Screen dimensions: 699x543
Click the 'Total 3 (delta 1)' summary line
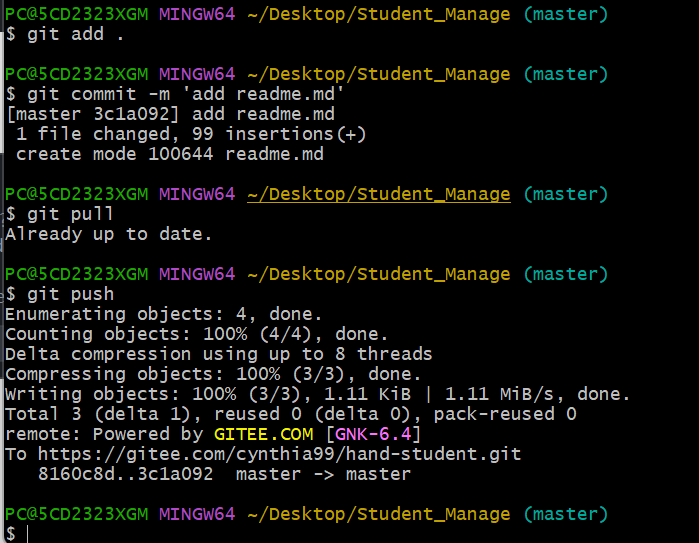(x=290, y=414)
